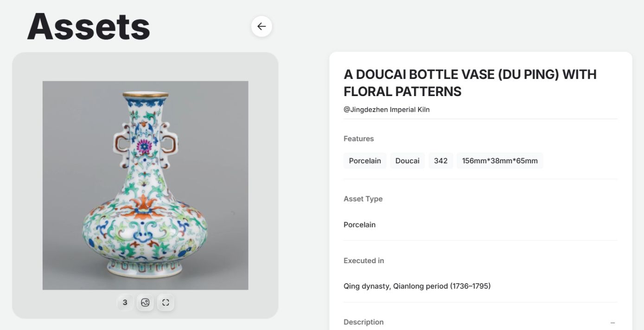The width and height of the screenshot is (644, 330).
Task: Click the expand-to-full-screen frame icon
Action: tap(166, 302)
